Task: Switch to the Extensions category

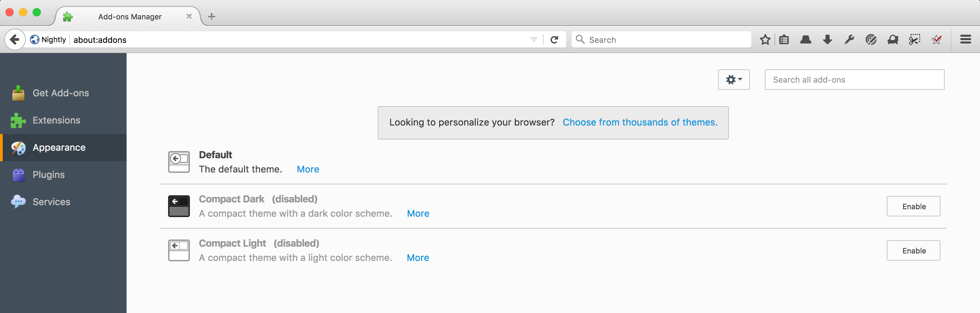Action: coord(56,120)
